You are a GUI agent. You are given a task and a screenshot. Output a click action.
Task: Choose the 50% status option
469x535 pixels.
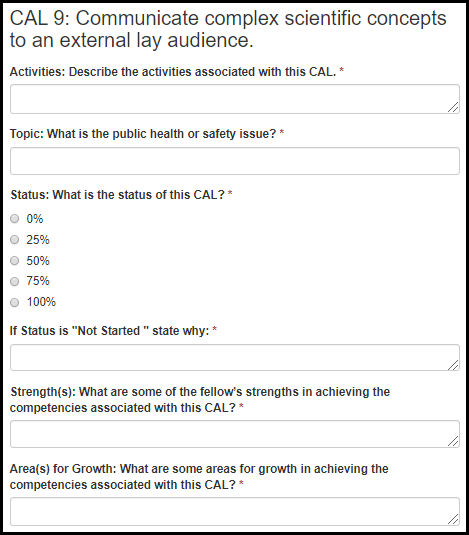(15, 261)
